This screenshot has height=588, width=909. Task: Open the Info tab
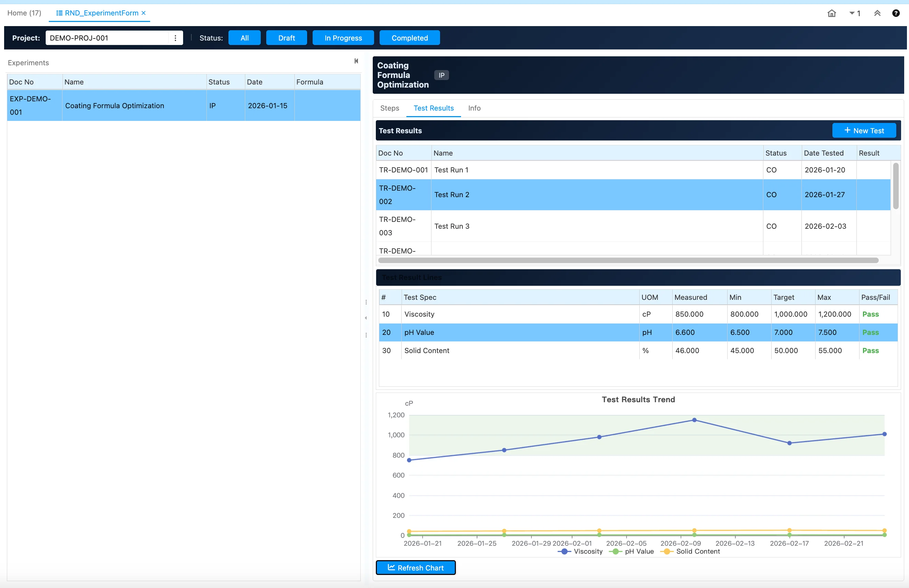[474, 108]
